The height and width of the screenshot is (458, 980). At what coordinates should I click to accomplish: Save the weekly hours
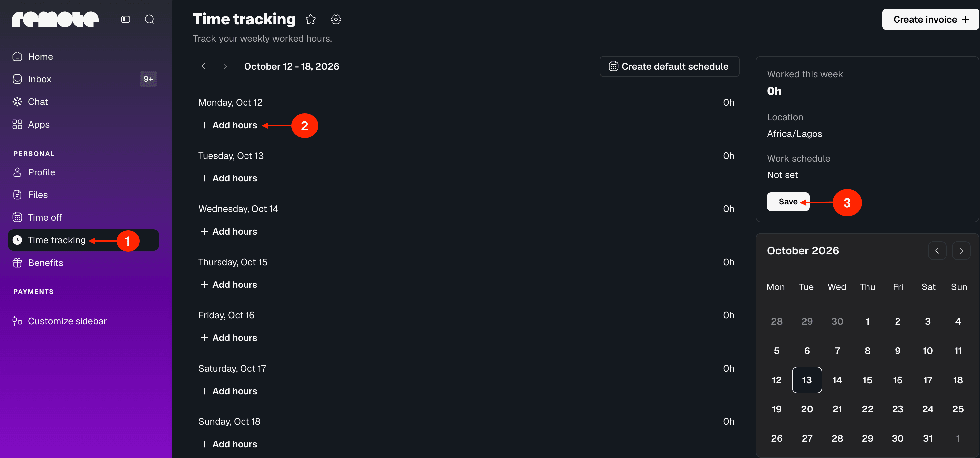(x=788, y=202)
